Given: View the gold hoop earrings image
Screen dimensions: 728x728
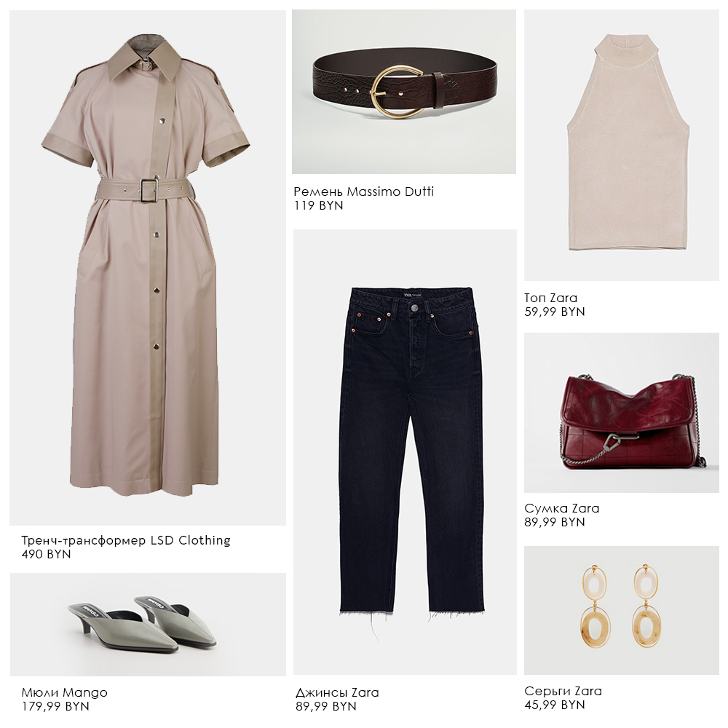Looking at the screenshot, I should 622,610.
